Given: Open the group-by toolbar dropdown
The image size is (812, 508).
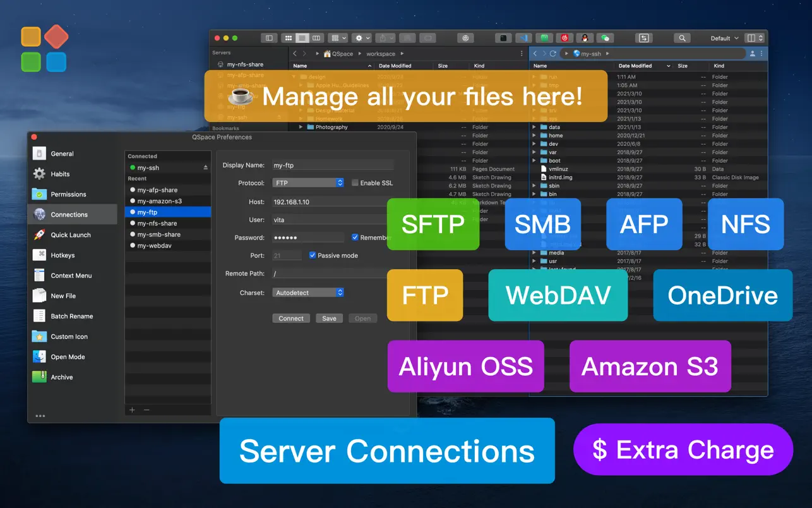Looking at the screenshot, I should [338, 38].
